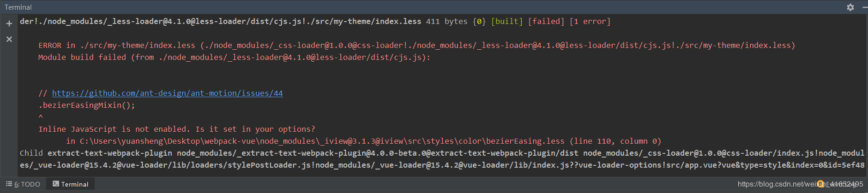
Task: Open the ant-motion issues/44 GitHub link
Action: 167,93
